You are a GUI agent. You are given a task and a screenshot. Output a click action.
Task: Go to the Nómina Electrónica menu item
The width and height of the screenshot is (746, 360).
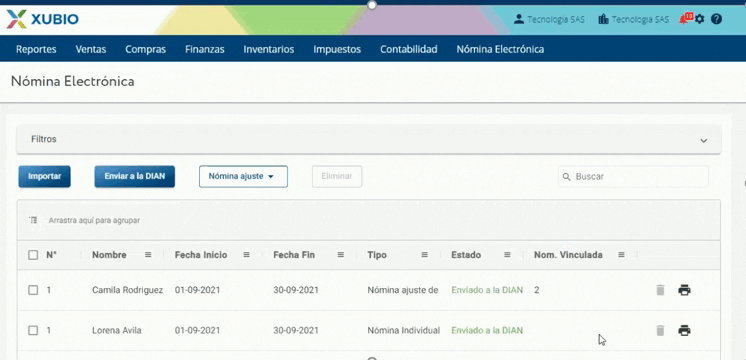click(x=500, y=49)
